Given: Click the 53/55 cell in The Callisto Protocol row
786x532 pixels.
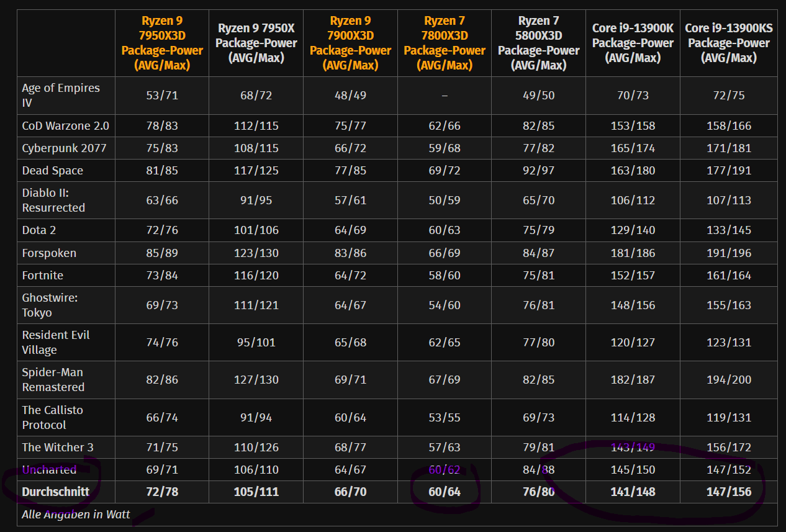Looking at the screenshot, I should [x=445, y=417].
